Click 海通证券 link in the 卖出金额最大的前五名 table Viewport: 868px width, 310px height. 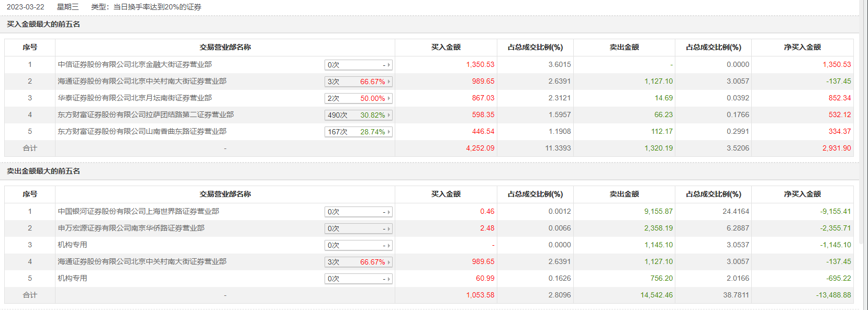pyautogui.click(x=142, y=261)
